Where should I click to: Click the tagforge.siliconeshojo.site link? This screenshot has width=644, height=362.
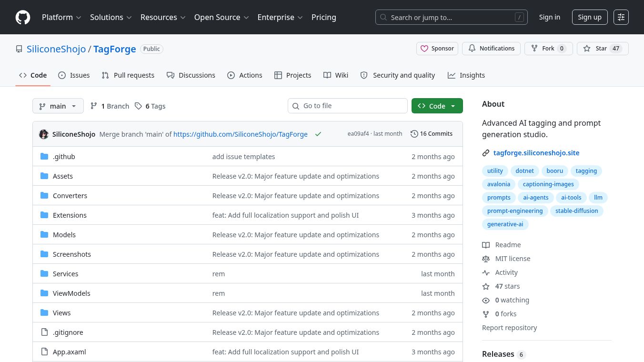536,153
